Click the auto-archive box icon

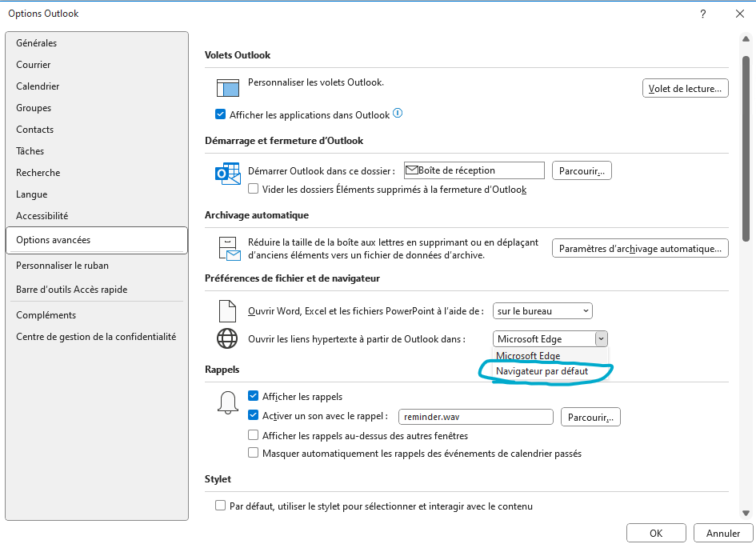click(x=228, y=248)
